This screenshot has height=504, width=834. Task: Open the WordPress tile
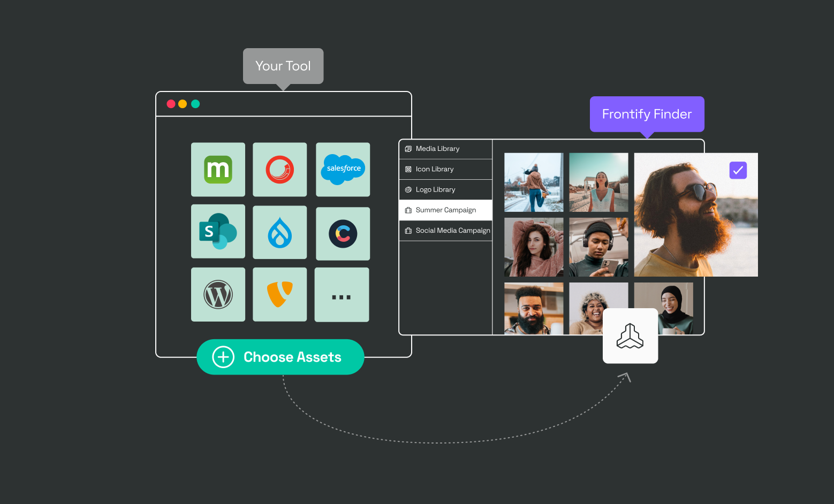[218, 295]
